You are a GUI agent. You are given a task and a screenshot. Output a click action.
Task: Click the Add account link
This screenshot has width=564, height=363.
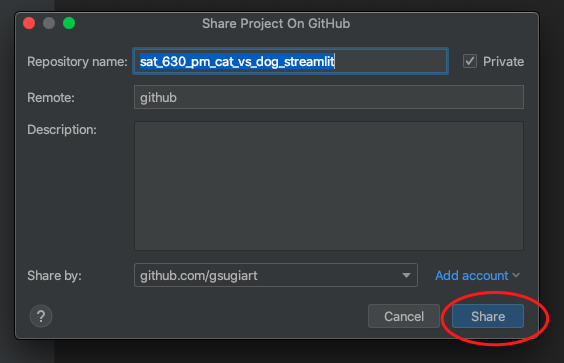click(x=472, y=276)
